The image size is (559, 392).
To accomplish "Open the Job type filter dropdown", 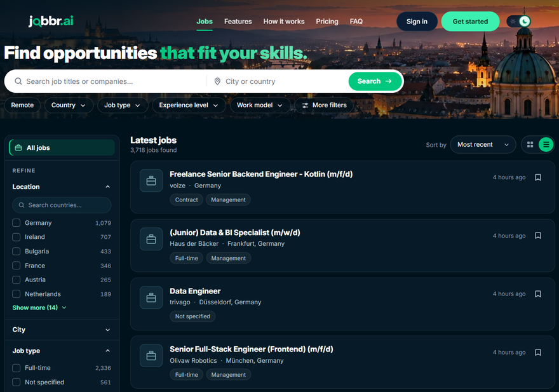I will coord(122,105).
